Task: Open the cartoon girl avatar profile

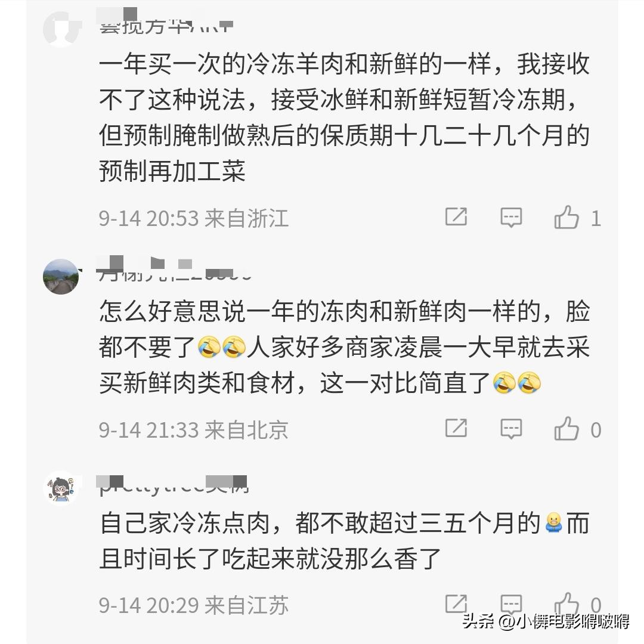Action: [61, 488]
